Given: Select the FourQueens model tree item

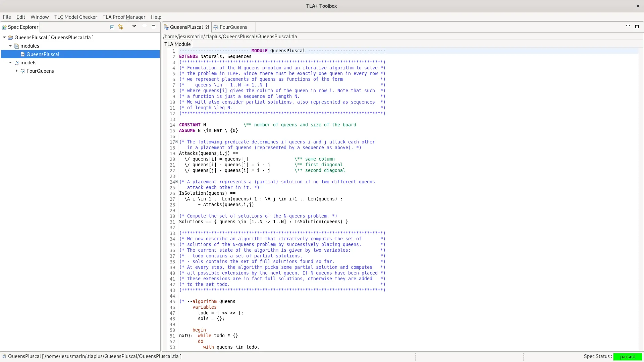Looking at the screenshot, I should click(x=40, y=71).
